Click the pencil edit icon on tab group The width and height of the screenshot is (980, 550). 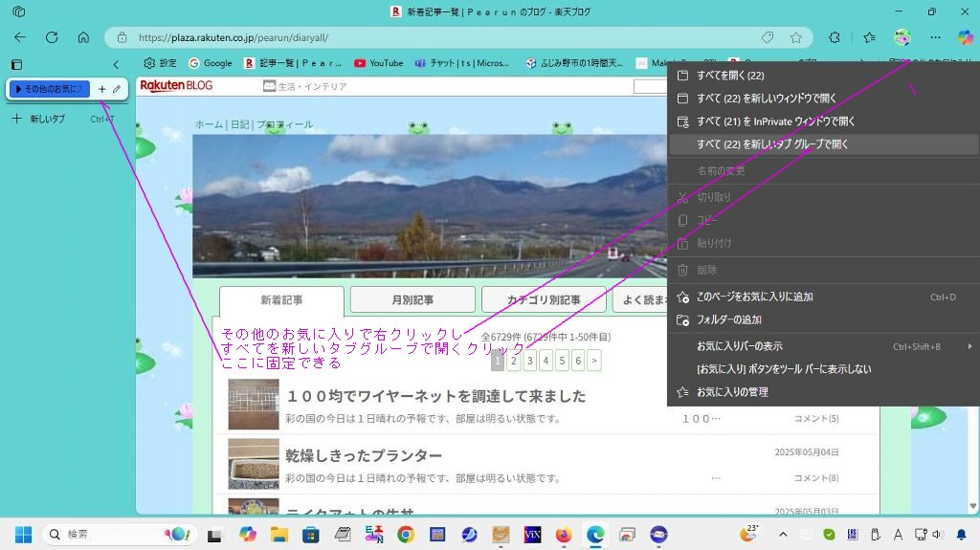[117, 89]
